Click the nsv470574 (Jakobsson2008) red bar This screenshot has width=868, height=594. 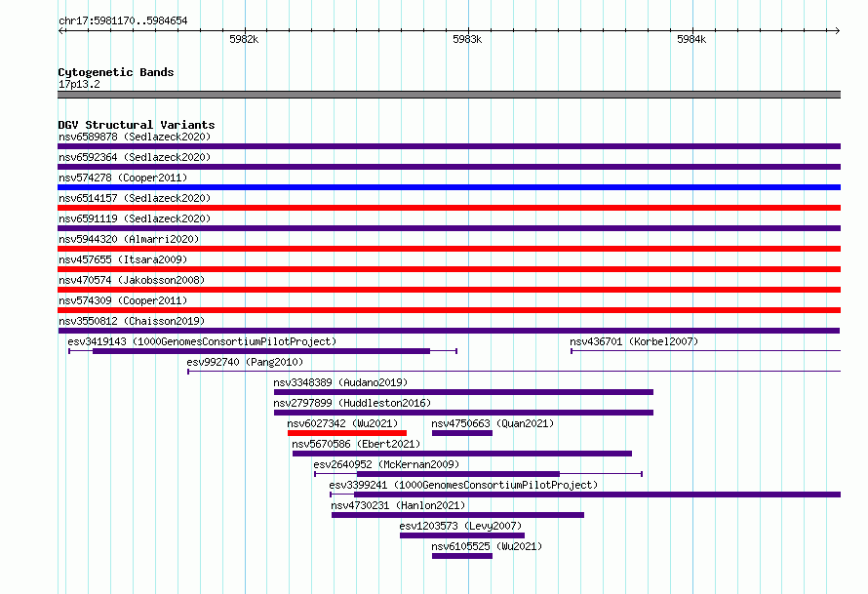point(449,290)
